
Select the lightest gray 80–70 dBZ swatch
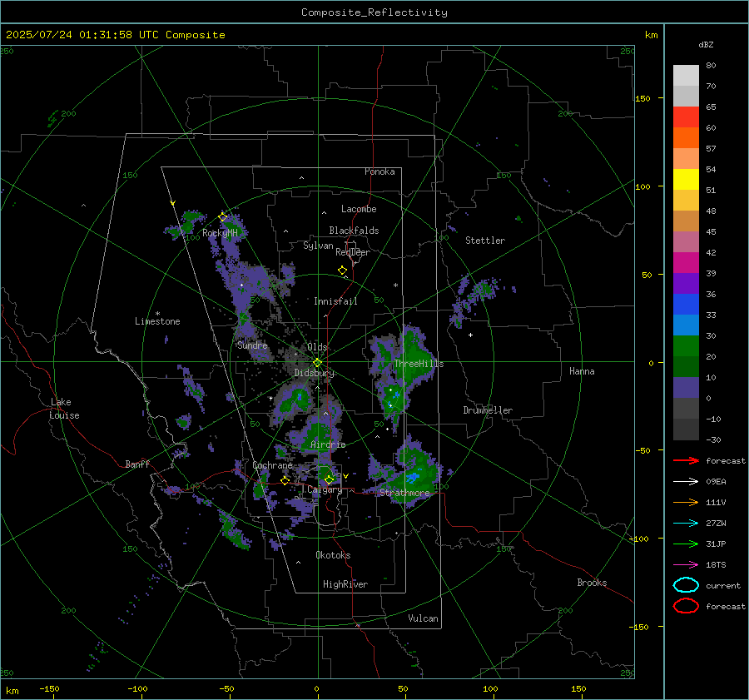point(686,76)
